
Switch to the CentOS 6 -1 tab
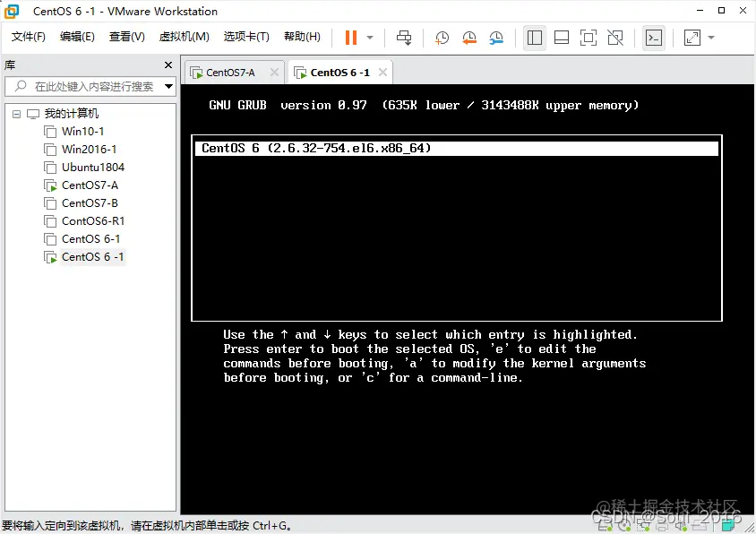(x=339, y=73)
